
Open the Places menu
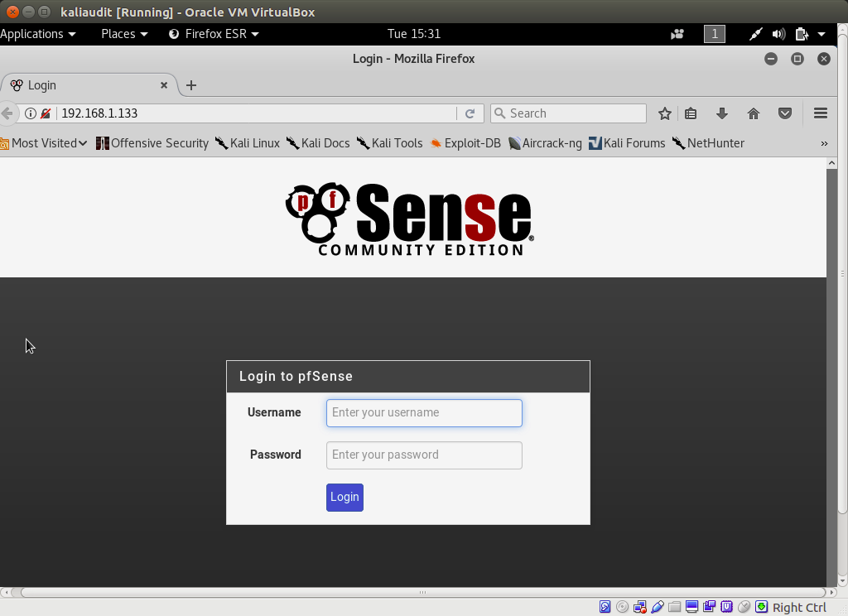click(x=124, y=34)
